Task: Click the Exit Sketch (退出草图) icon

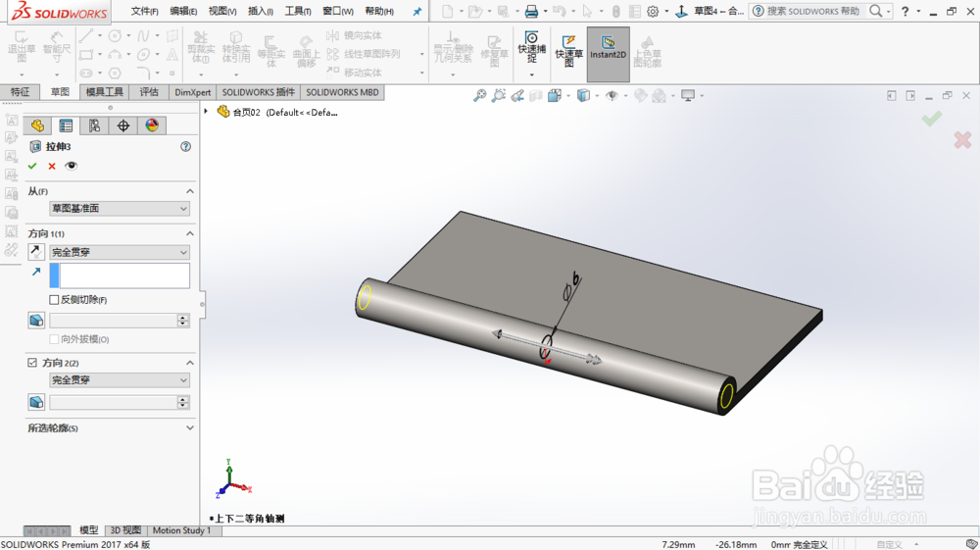Action: (x=22, y=47)
